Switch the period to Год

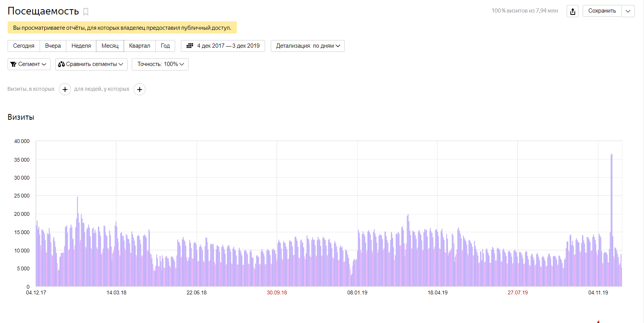(165, 46)
